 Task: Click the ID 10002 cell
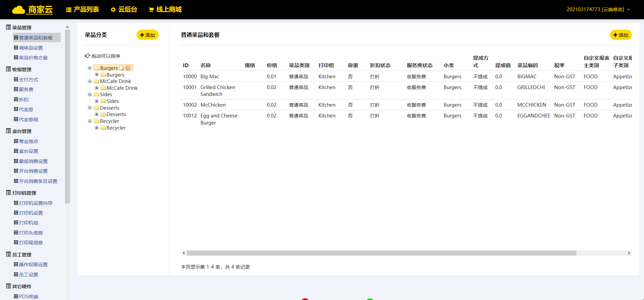tap(190, 105)
